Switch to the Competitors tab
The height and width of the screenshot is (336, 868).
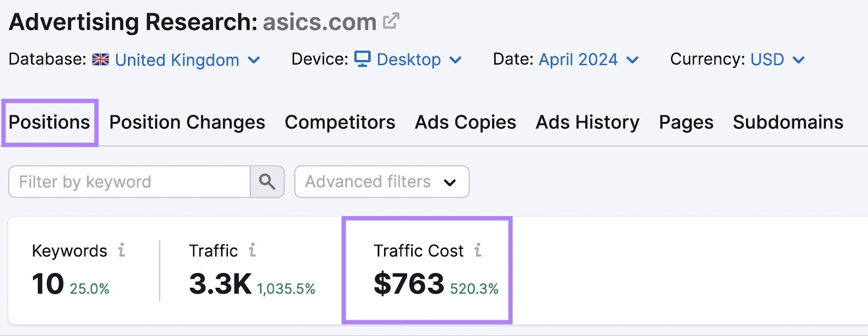(x=340, y=122)
